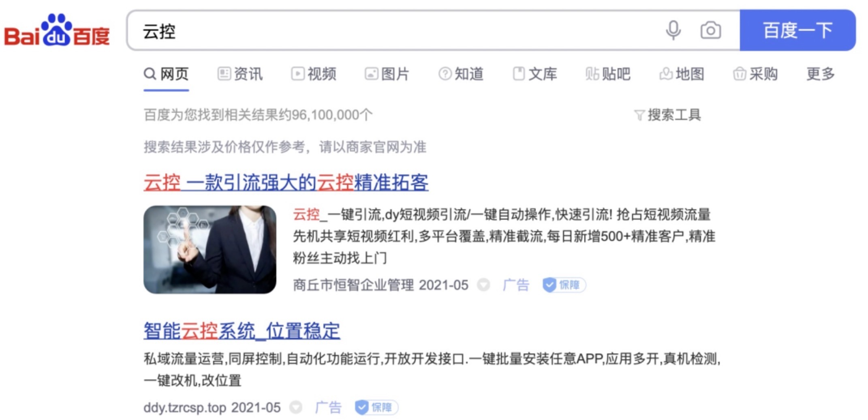Open the 贴吧 tab
Screen dimensions: 868x420
point(608,74)
